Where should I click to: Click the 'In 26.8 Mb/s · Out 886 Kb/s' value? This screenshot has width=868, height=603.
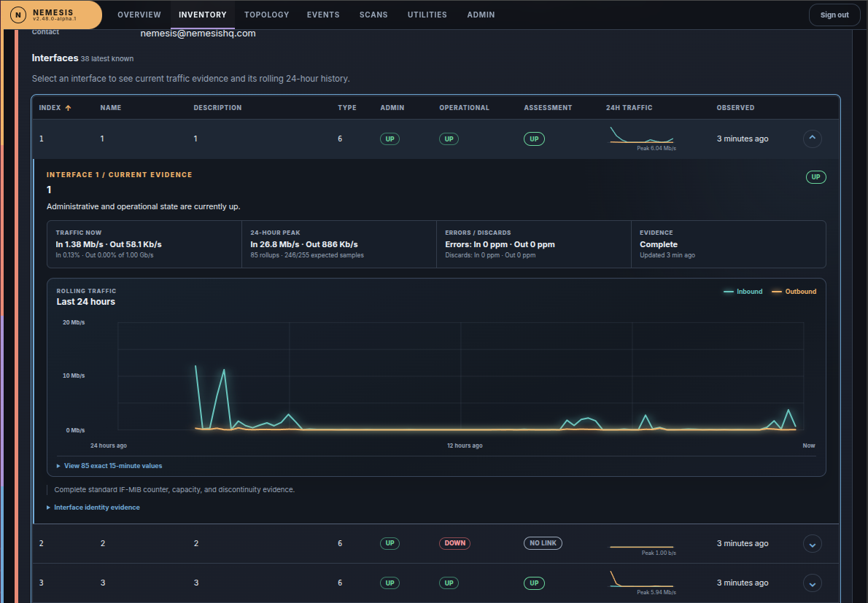pos(304,244)
